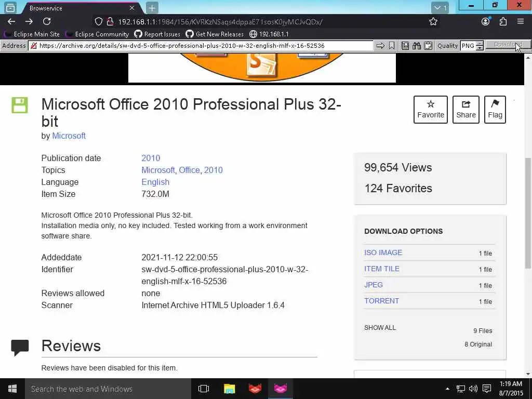
Task: Bookmark page with star icon
Action: pyautogui.click(x=433, y=22)
